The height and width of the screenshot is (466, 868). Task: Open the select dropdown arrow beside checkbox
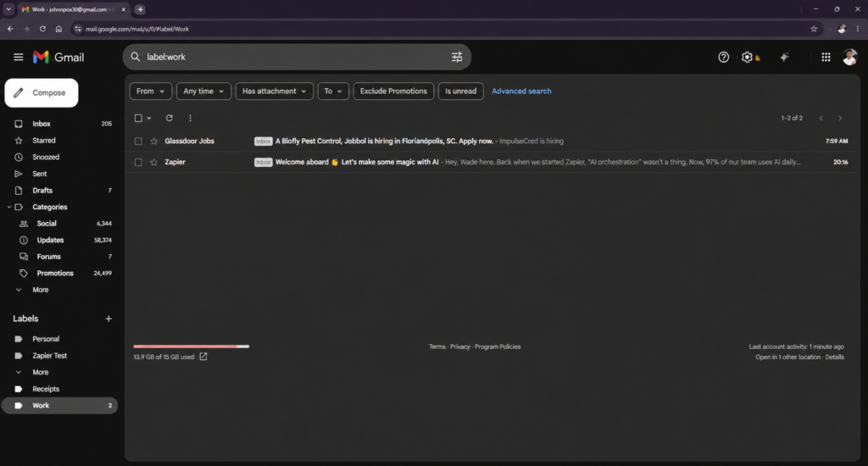click(149, 118)
